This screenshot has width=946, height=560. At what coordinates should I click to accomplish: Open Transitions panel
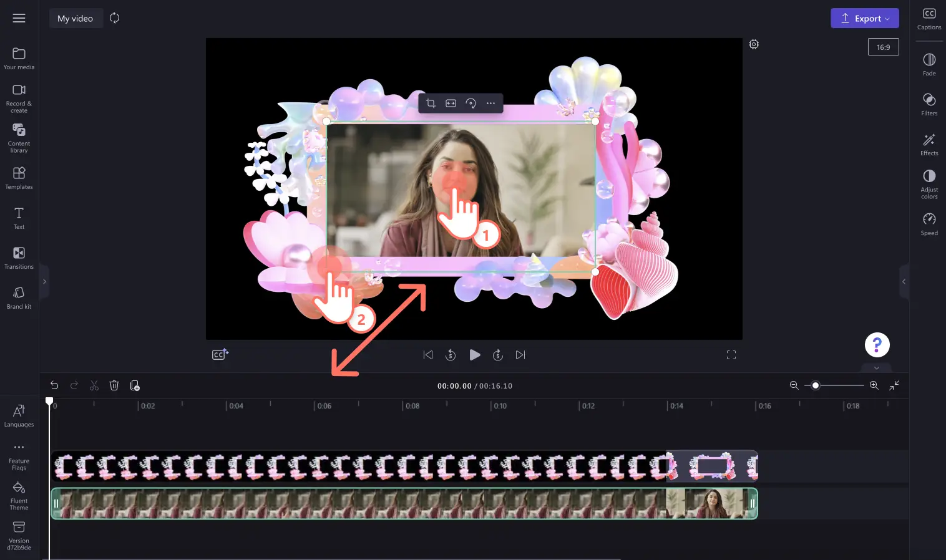click(19, 258)
